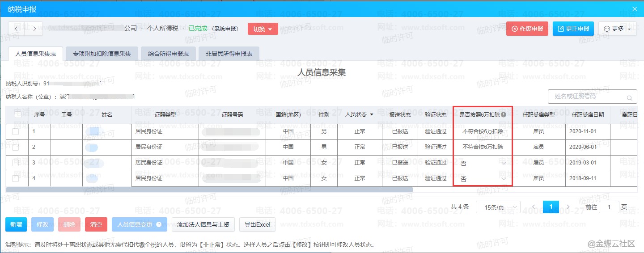The image size is (644, 253).
Task: Switch to 专项附加扣除信息采集 tab
Action: click(x=102, y=54)
